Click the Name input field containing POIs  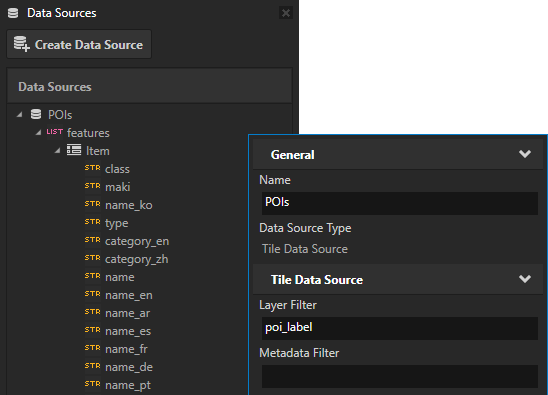[399, 203]
